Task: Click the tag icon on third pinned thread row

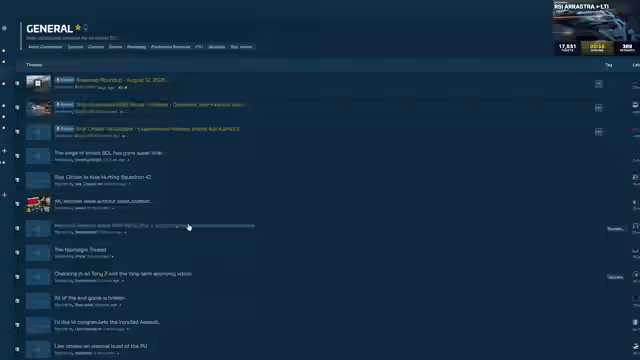Action: (x=598, y=132)
